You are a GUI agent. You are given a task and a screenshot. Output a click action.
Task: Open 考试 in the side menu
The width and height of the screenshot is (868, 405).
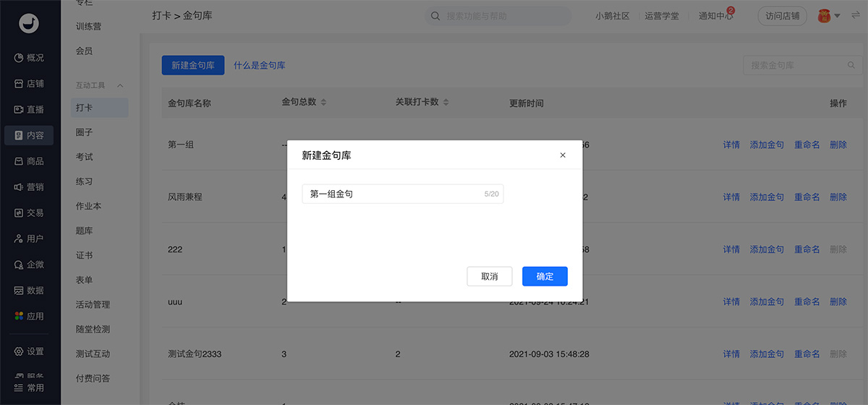click(x=85, y=157)
